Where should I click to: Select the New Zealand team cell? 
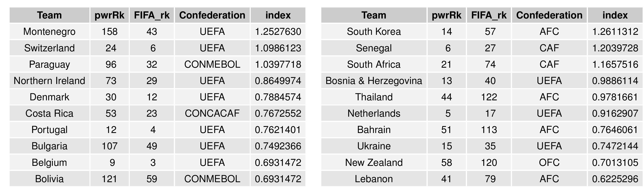point(374,163)
